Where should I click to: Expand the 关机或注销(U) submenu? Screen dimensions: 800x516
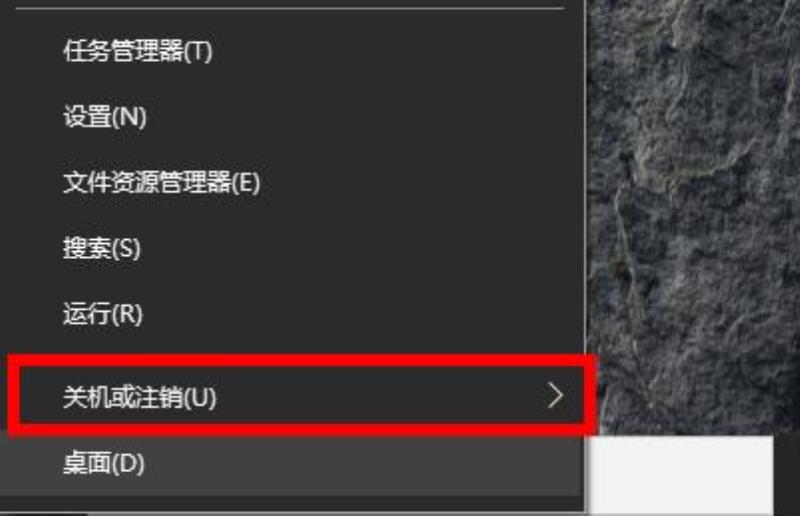(301, 397)
